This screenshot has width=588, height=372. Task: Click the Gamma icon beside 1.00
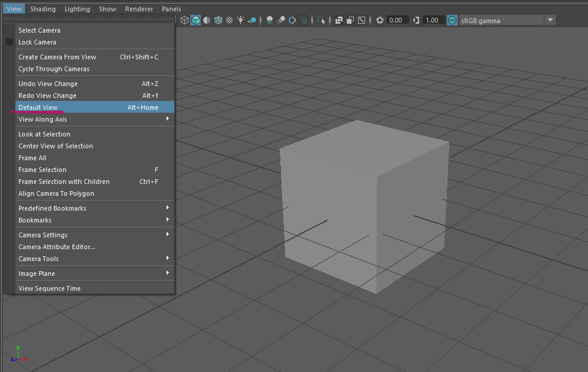coord(416,20)
